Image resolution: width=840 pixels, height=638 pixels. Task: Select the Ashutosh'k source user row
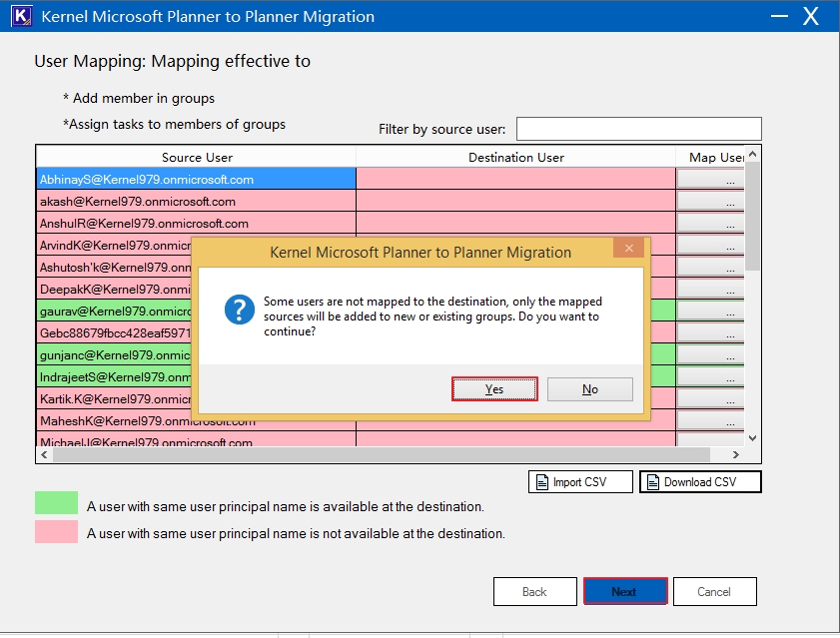tap(114, 267)
